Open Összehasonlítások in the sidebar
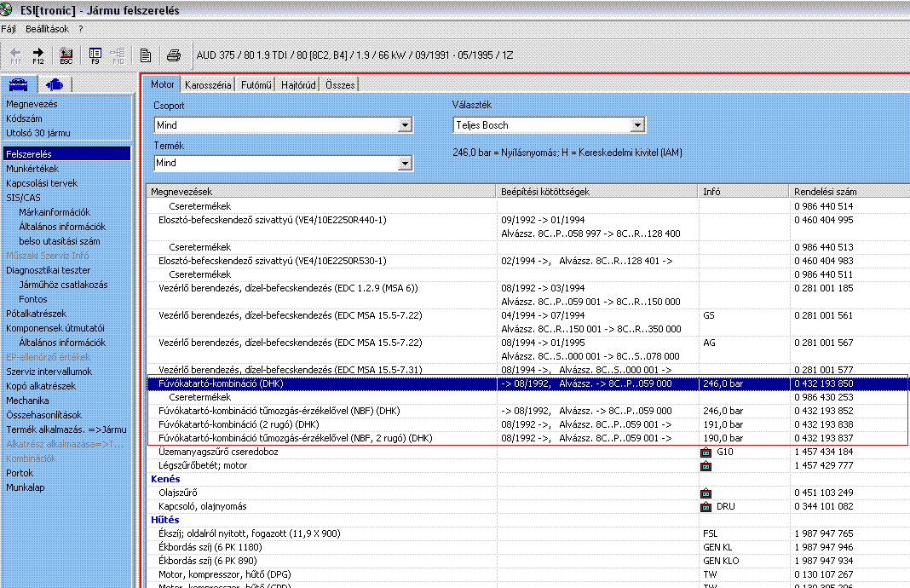 point(44,415)
